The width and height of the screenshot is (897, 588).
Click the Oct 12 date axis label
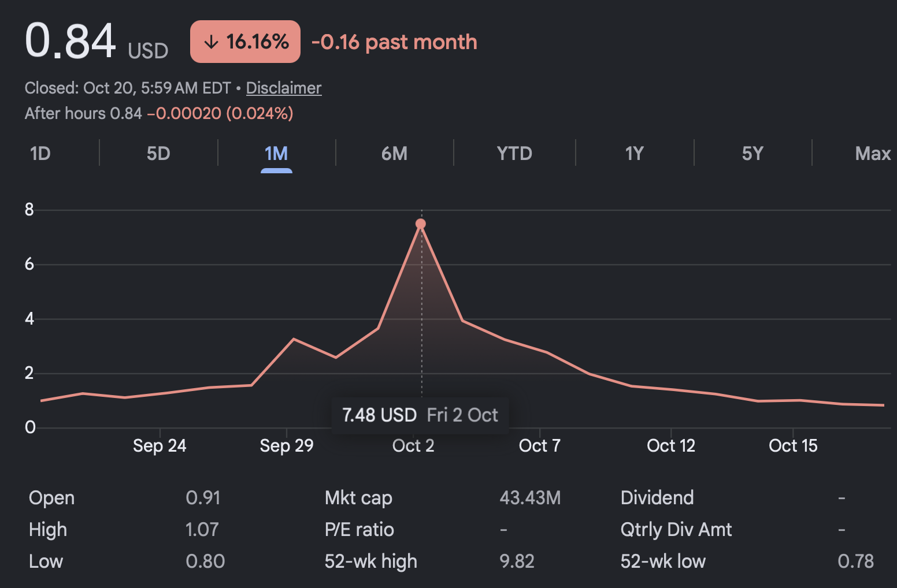(x=671, y=445)
